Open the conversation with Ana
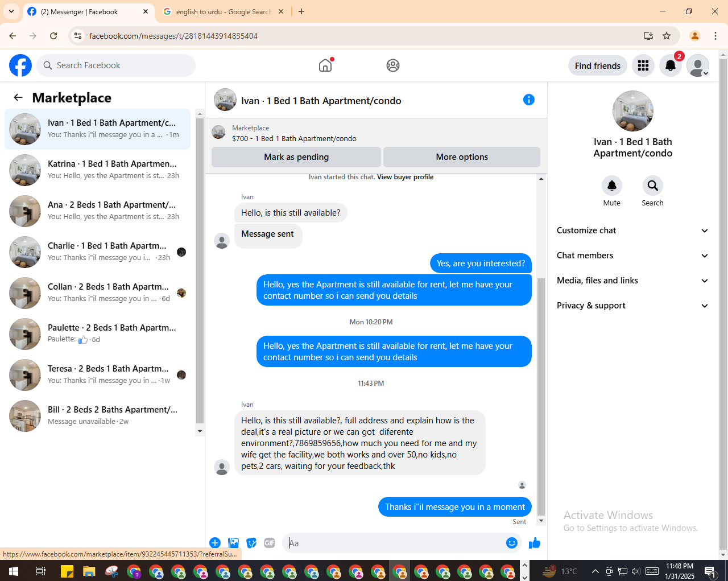 [x=98, y=211]
